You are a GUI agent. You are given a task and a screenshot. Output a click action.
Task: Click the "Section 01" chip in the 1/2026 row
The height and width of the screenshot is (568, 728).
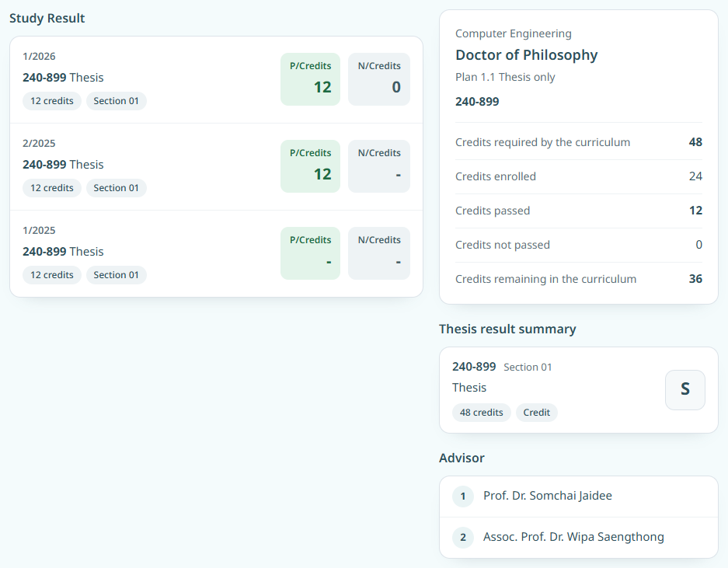coord(116,101)
